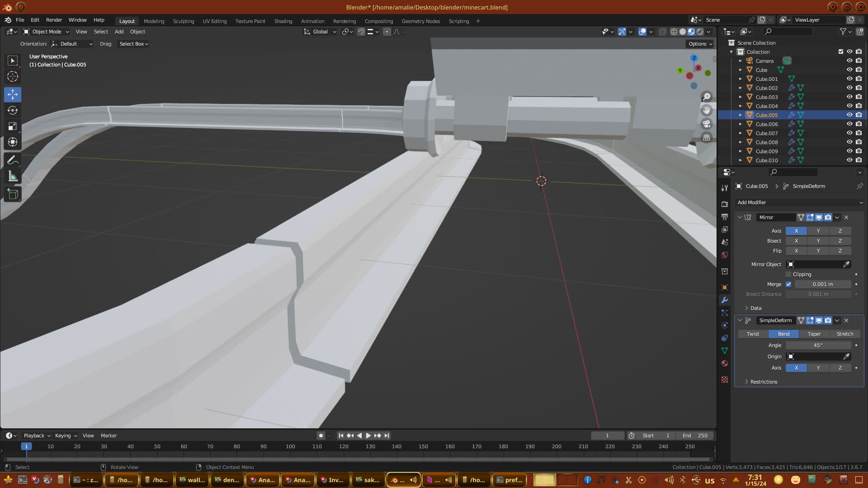Click the Angle 45° value field
This screenshot has width=868, height=488.
(818, 345)
